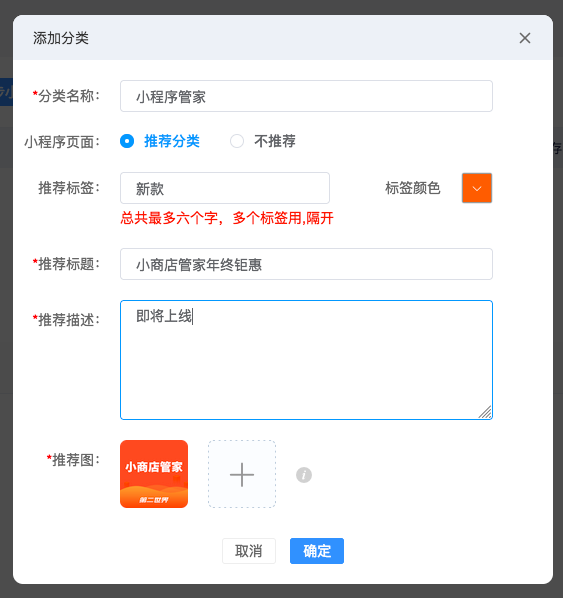Click the red hint text about six characters
Viewport: 563px width, 598px height.
coord(227,218)
